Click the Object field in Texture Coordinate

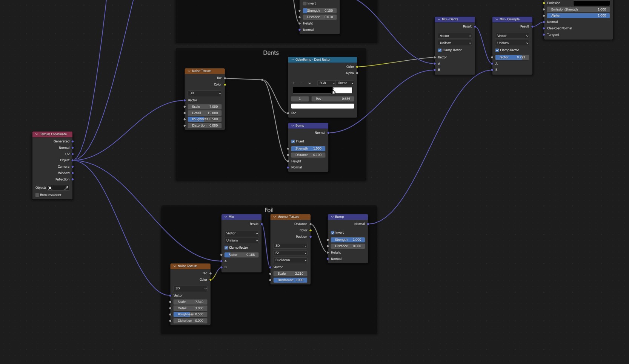[x=58, y=188]
